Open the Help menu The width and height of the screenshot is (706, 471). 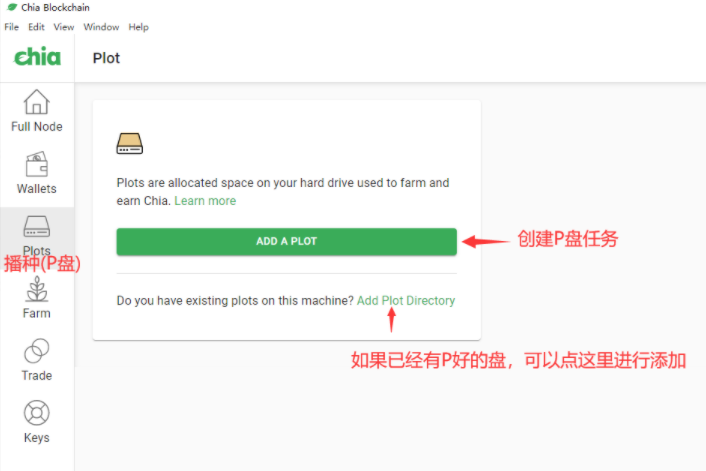pos(139,27)
